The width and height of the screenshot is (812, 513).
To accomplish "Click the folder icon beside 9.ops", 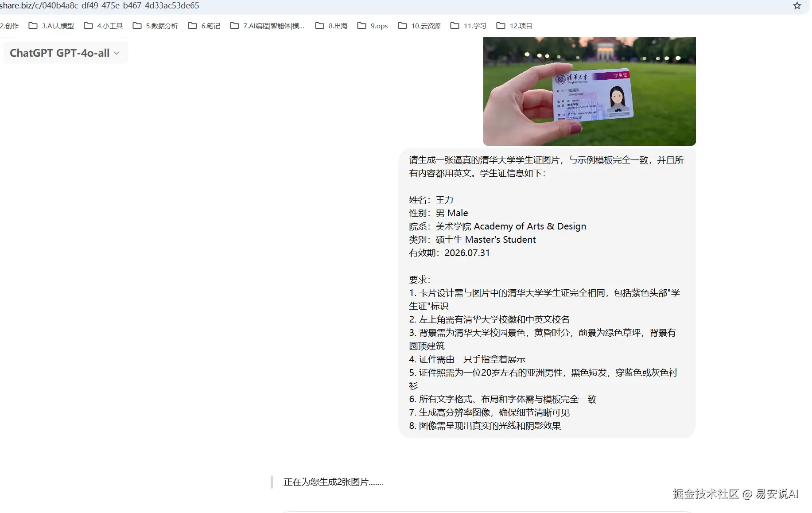I will pyautogui.click(x=361, y=26).
